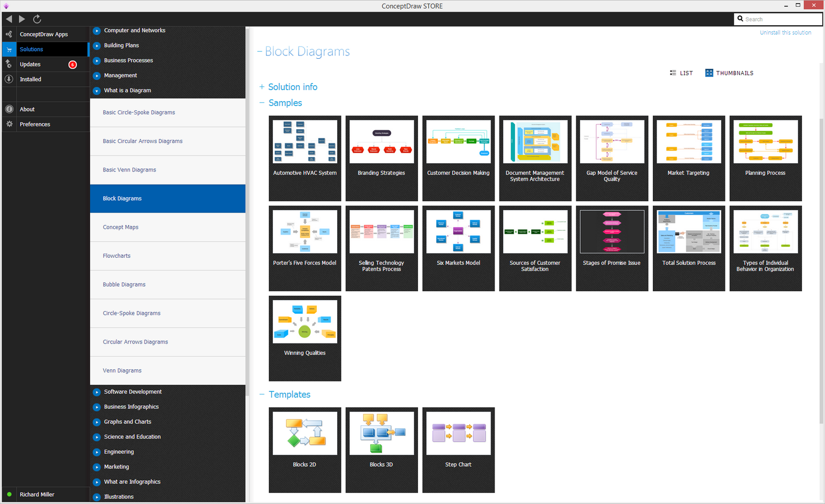Select the Concept Maps solution
Viewport: 825px width, 504px height.
tap(168, 227)
